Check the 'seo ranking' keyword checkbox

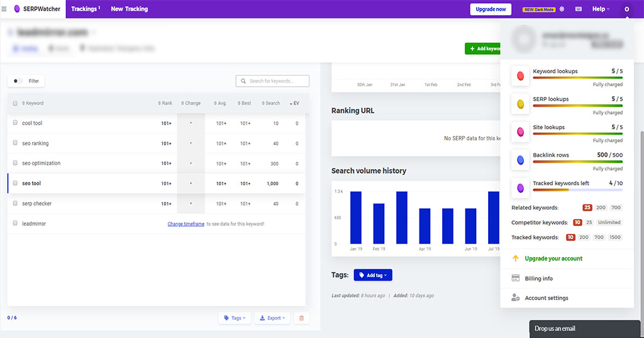point(15,143)
